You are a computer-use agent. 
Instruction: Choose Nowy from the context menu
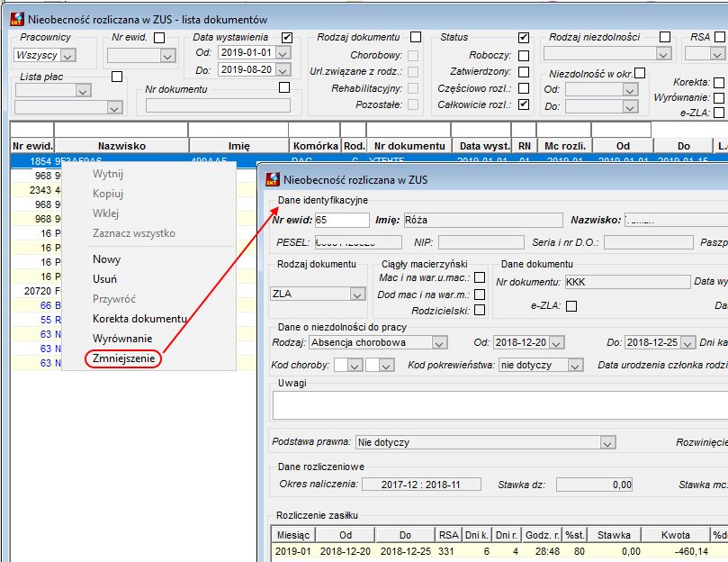[107, 259]
